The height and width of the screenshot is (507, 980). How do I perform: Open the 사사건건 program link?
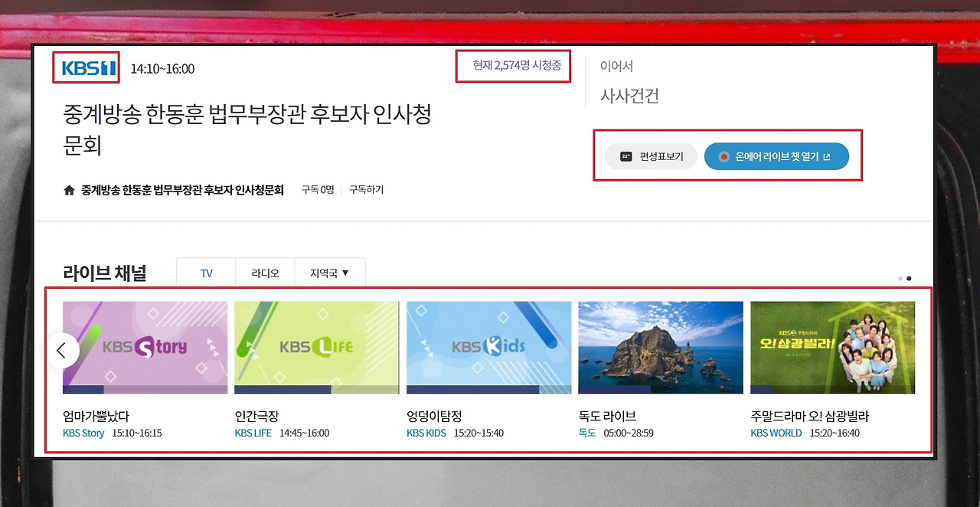point(628,96)
